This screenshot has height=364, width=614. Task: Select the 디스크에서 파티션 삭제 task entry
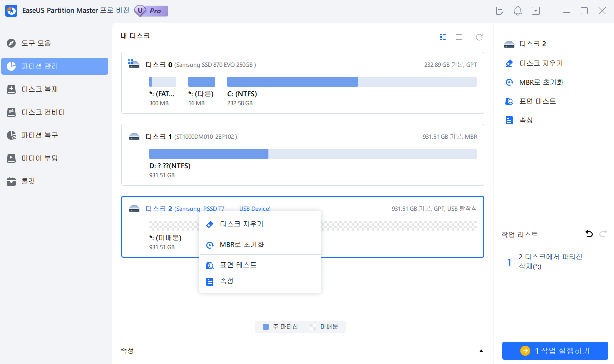click(x=550, y=261)
